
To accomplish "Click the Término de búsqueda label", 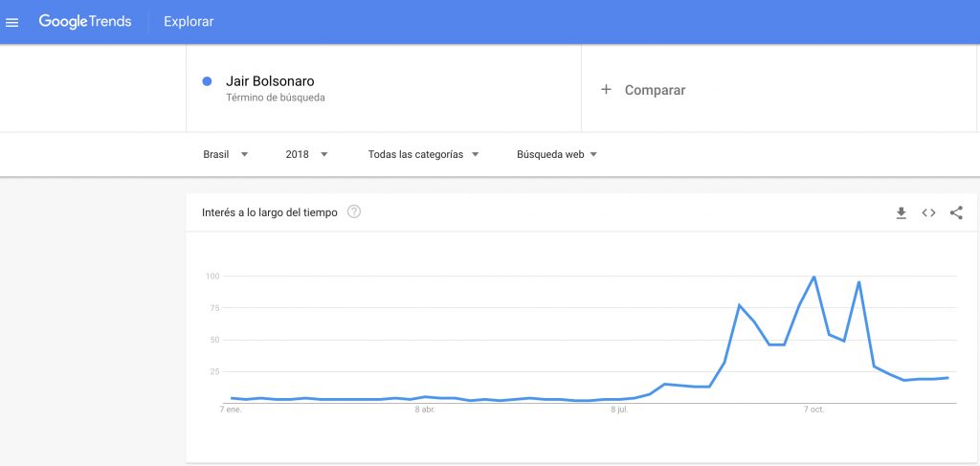I will tap(275, 98).
